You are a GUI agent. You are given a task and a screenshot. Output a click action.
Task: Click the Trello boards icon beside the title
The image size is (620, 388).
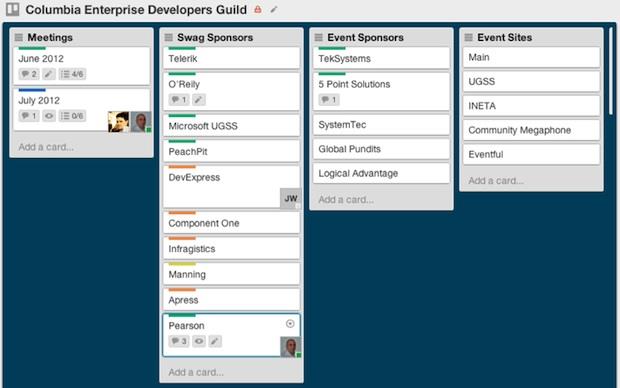[x=12, y=9]
